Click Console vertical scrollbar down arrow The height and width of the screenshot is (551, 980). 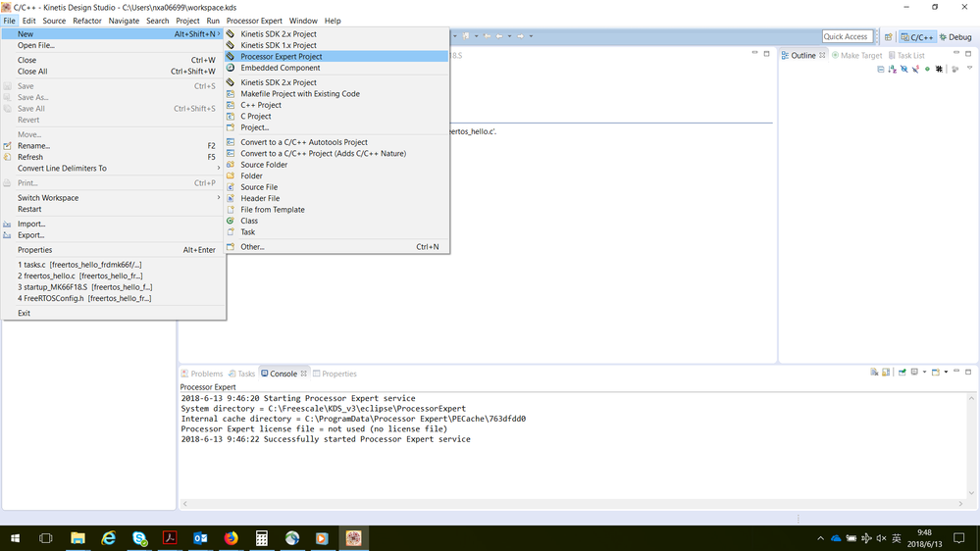[x=971, y=493]
